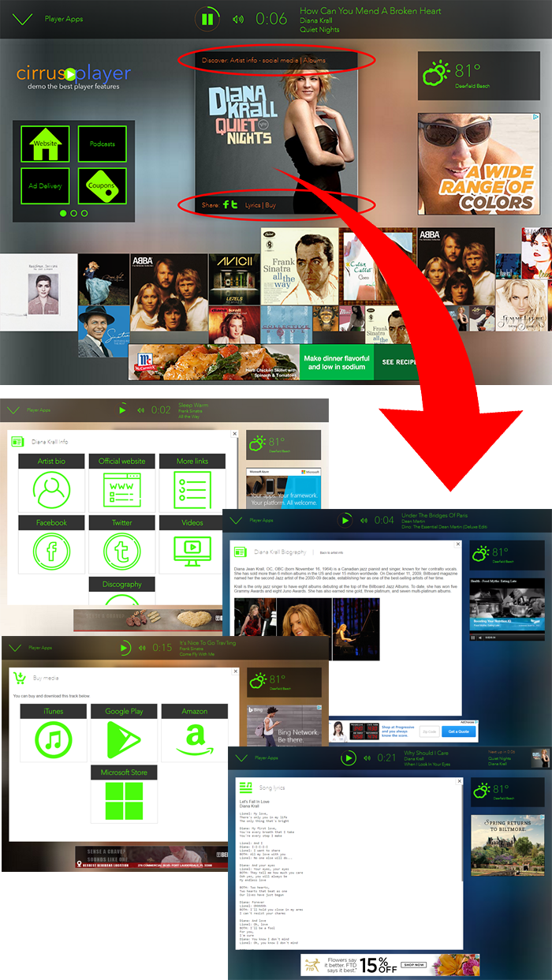The height and width of the screenshot is (980, 552).
Task: Play track in Sleep Warm player header
Action: click(x=122, y=410)
